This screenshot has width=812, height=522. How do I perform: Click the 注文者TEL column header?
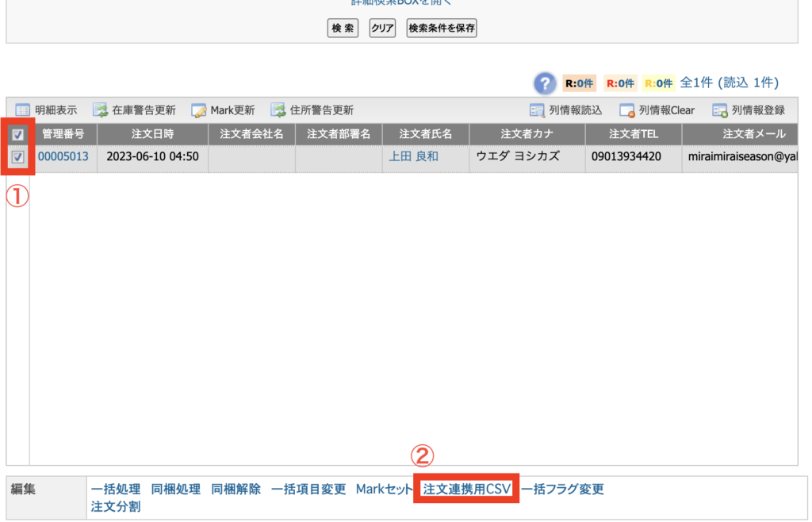pos(634,134)
